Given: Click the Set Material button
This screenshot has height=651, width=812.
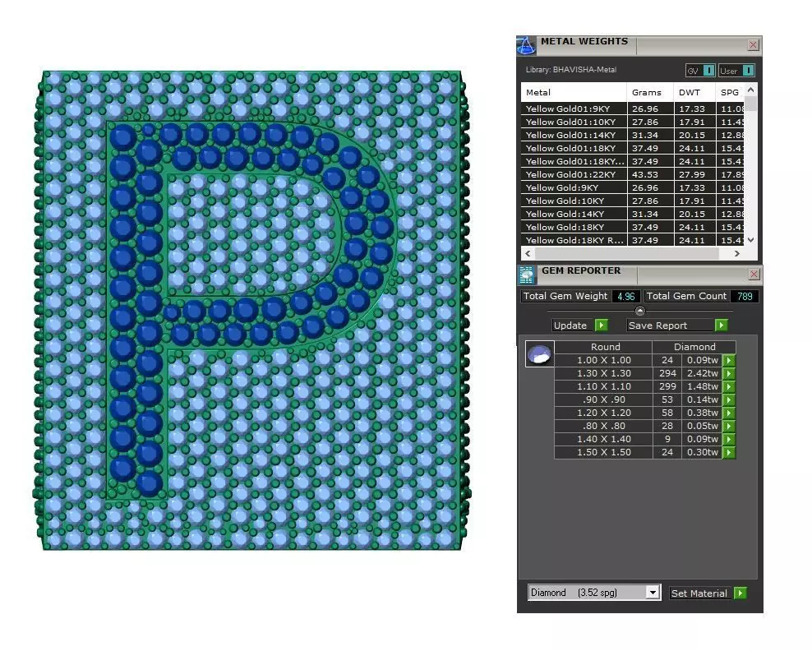Looking at the screenshot, I should (x=699, y=593).
